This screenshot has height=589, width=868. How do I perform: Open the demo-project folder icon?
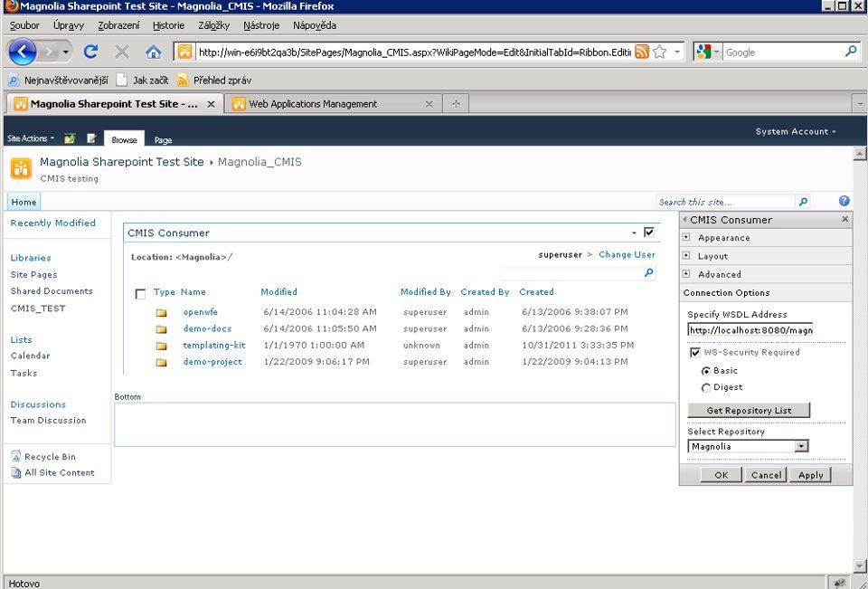pyautogui.click(x=161, y=363)
